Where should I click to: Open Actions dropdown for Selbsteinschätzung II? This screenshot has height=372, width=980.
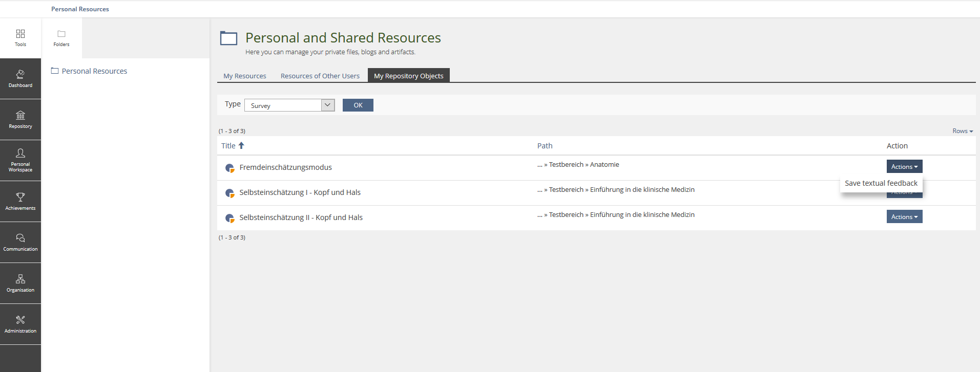tap(904, 217)
